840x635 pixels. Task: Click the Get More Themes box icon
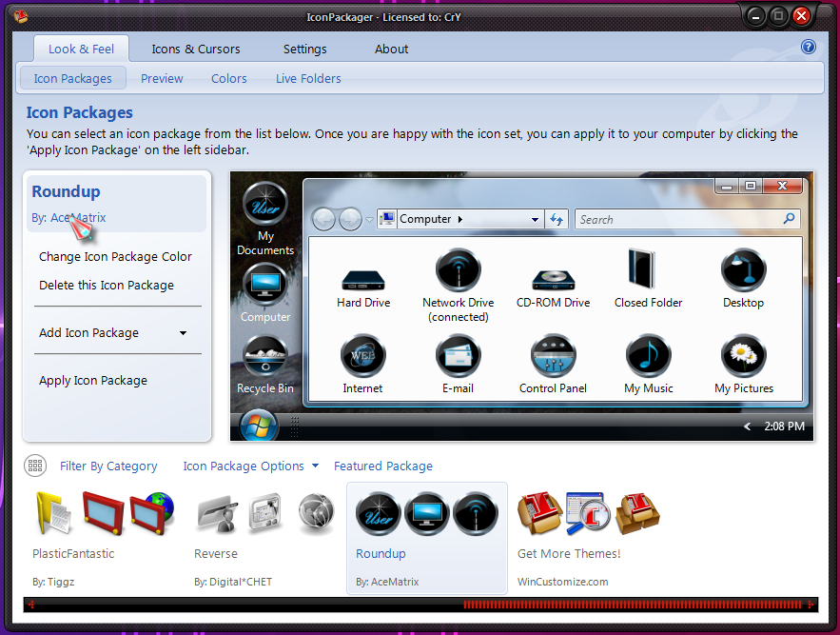(539, 513)
